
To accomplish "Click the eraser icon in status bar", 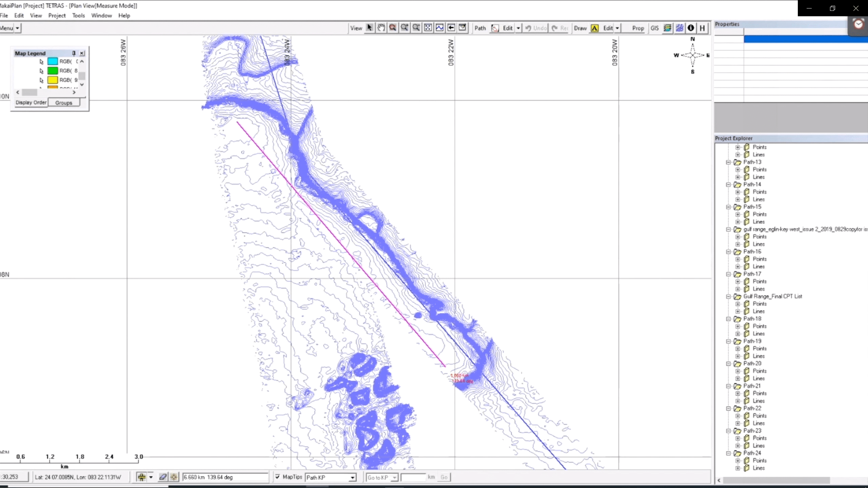I will [x=163, y=477].
